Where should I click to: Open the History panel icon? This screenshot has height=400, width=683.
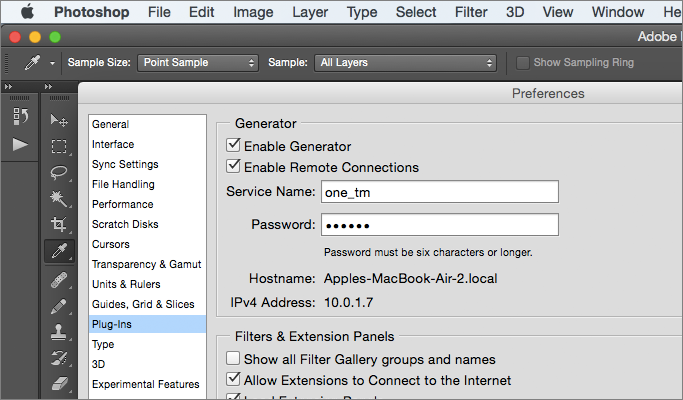click(x=20, y=117)
